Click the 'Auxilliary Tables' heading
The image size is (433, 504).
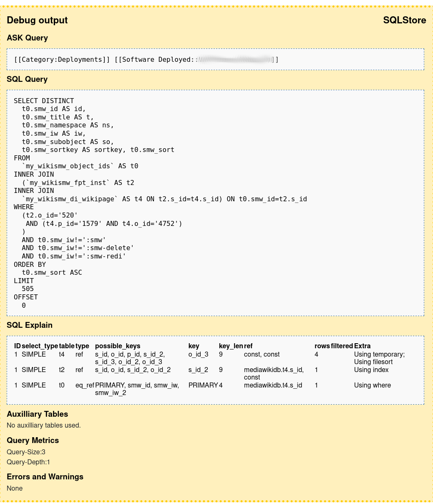[x=38, y=414]
